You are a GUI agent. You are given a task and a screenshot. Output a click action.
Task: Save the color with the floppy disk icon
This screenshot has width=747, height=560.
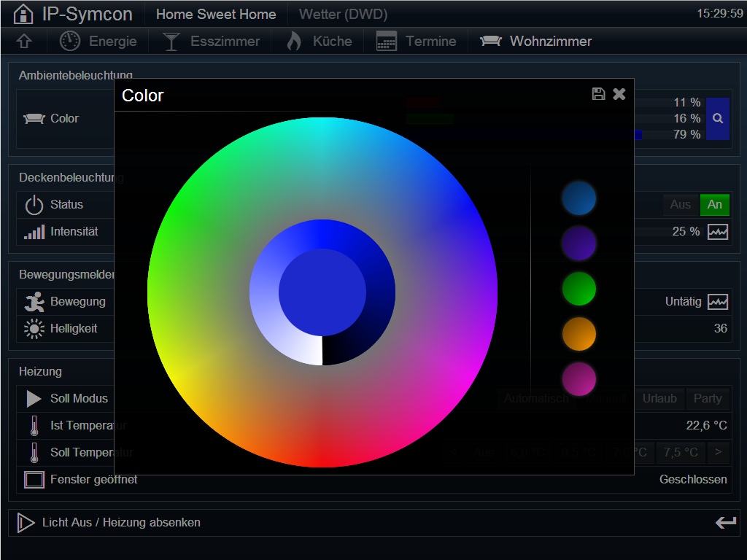coord(598,94)
